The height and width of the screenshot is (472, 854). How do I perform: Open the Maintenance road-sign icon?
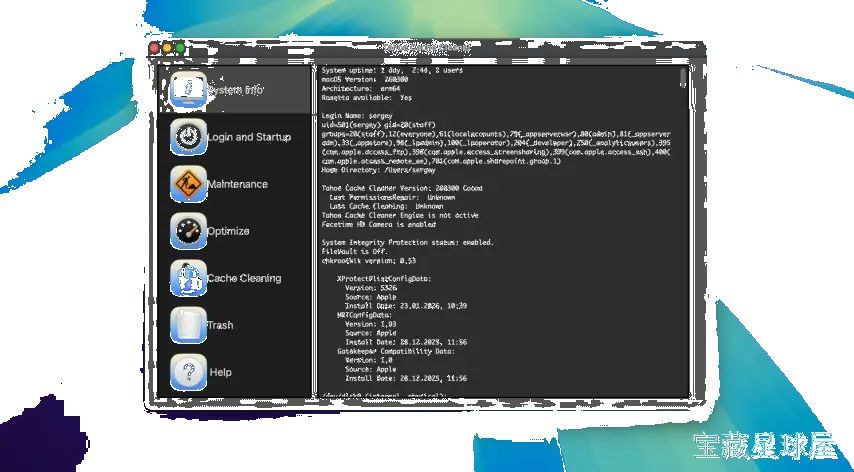[188, 184]
